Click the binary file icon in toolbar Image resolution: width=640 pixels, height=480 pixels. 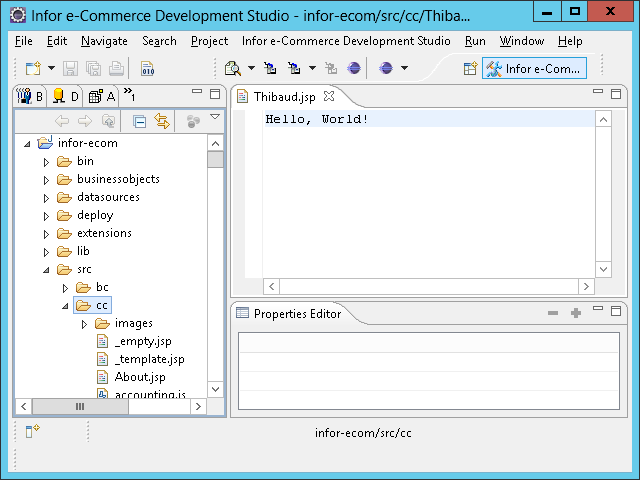147,68
